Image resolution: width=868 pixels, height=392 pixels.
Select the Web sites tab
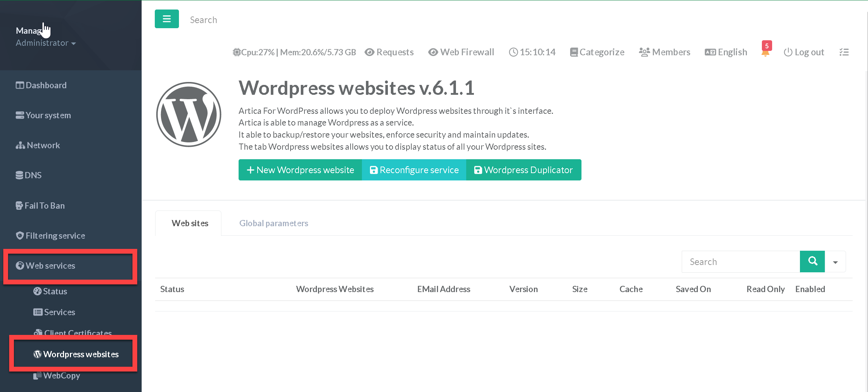tap(190, 223)
